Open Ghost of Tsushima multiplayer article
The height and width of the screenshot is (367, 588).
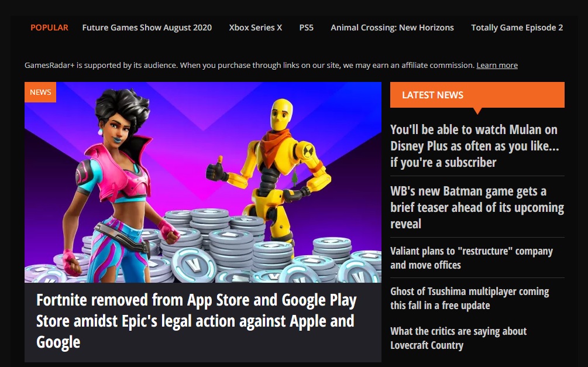[469, 299]
